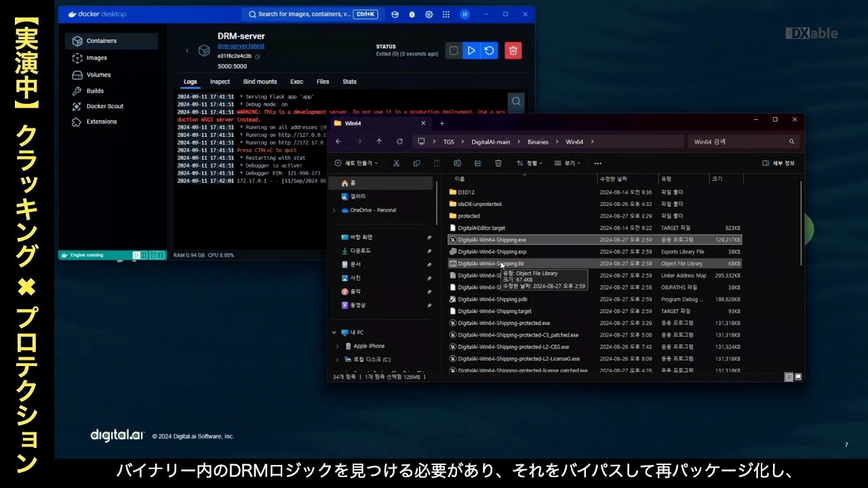Start the DRM-server container
This screenshot has height=488, width=868.
pyautogui.click(x=471, y=50)
